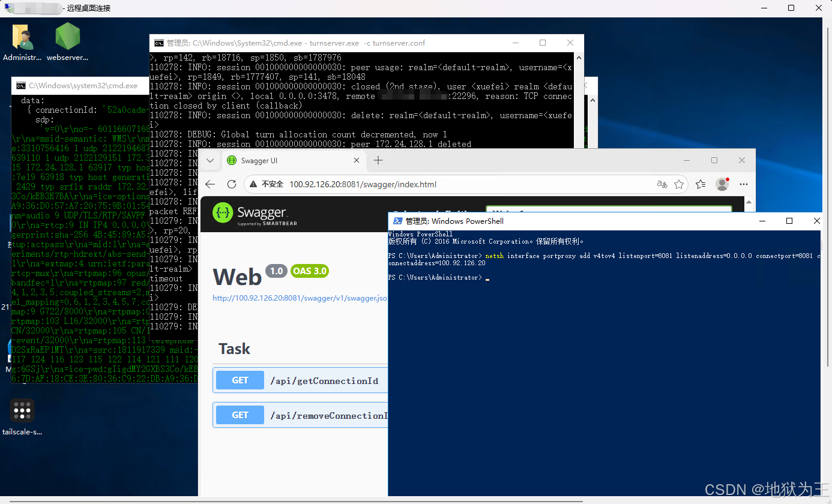Click the GET badge for removeConnectionId
The height and width of the screenshot is (504, 832).
(240, 415)
